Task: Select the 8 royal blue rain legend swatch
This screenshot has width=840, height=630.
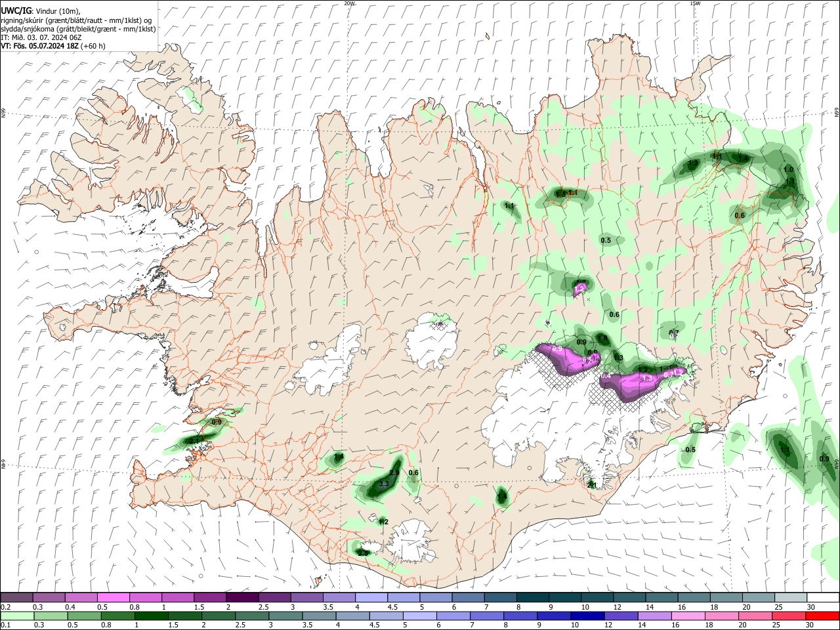Action: [519, 616]
